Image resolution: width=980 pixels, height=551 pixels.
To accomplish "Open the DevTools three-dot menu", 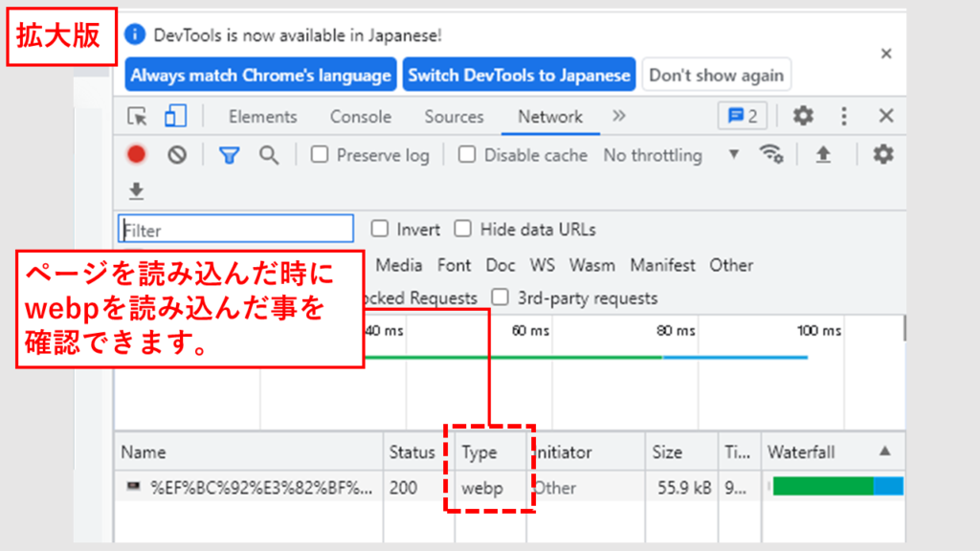I will 844,117.
